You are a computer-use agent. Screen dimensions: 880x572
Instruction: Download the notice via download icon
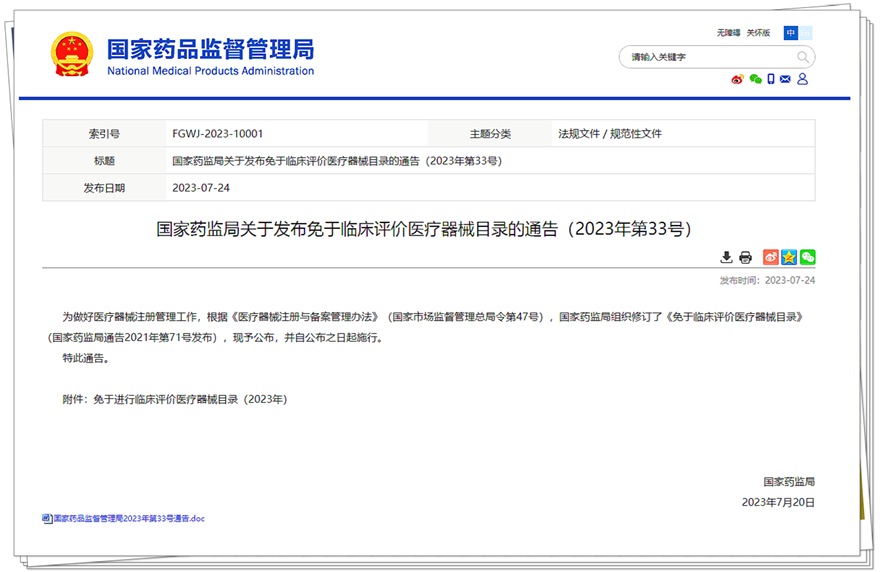coord(727,257)
